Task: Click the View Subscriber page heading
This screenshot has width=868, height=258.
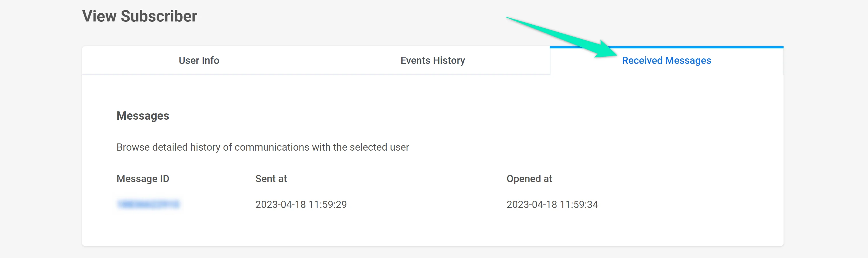Action: pos(139,16)
